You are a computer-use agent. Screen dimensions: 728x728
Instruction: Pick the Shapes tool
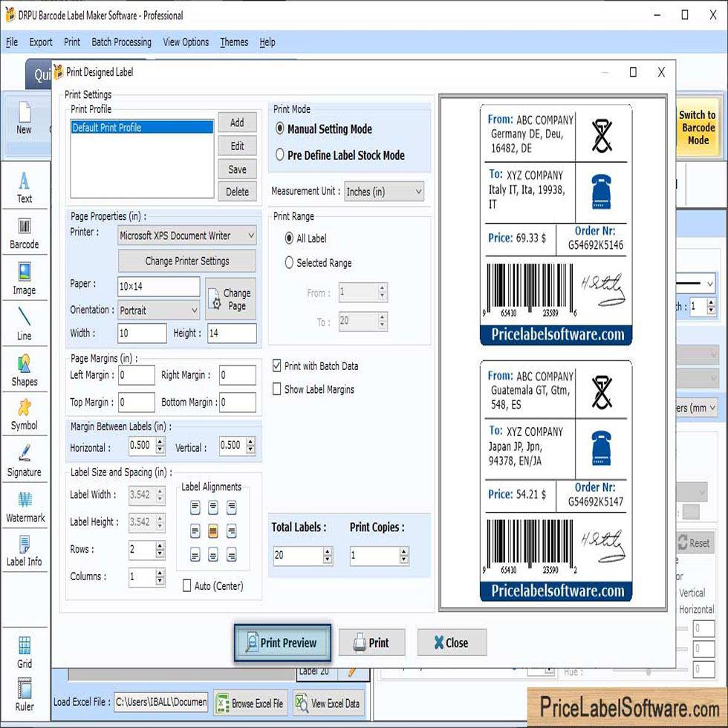[25, 370]
